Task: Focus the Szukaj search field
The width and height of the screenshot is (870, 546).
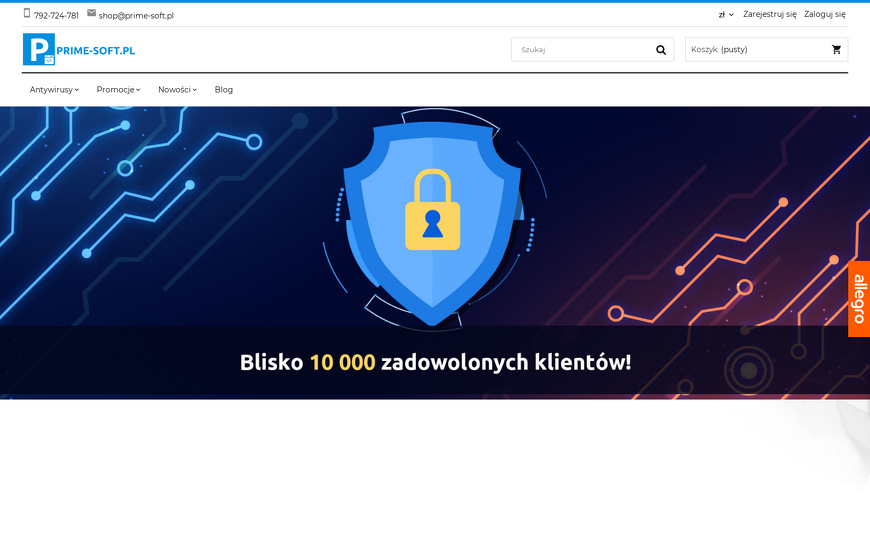Action: tap(583, 49)
